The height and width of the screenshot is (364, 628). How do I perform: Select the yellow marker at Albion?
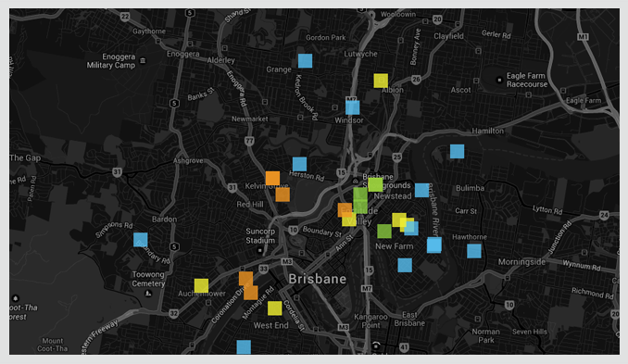(381, 81)
